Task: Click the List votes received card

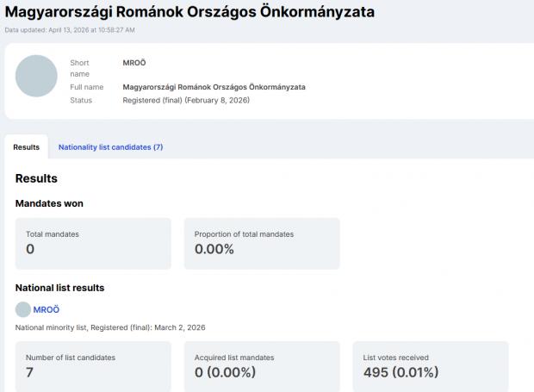Action: click(x=431, y=366)
